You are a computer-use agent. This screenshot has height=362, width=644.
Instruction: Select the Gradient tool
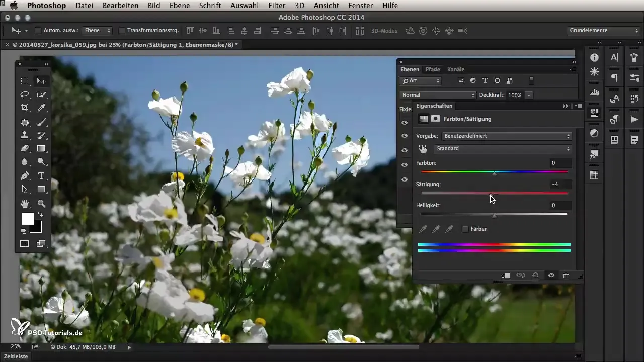[41, 149]
